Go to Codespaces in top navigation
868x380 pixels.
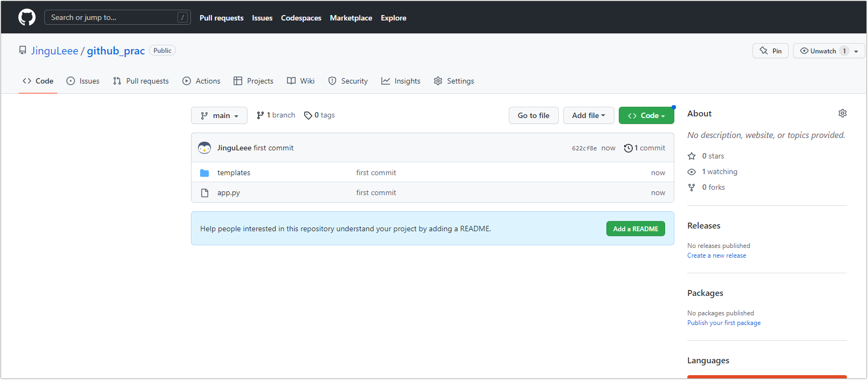pos(301,18)
